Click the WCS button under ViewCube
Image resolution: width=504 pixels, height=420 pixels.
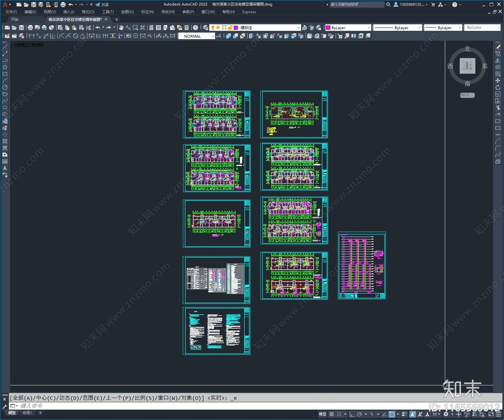tap(467, 95)
